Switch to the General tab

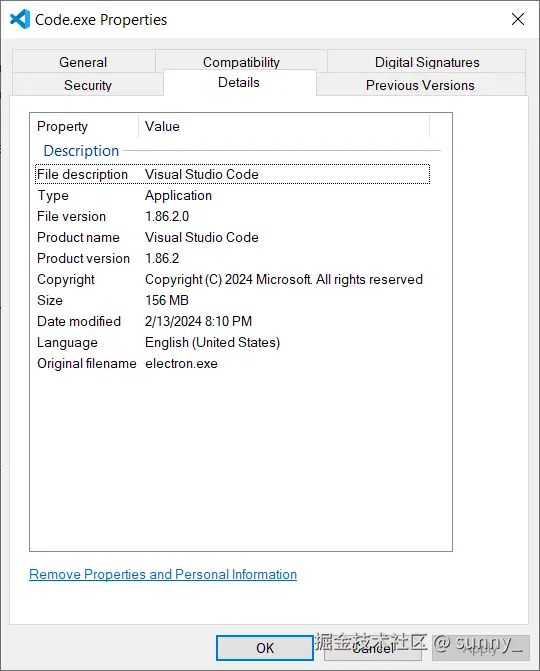[83, 62]
